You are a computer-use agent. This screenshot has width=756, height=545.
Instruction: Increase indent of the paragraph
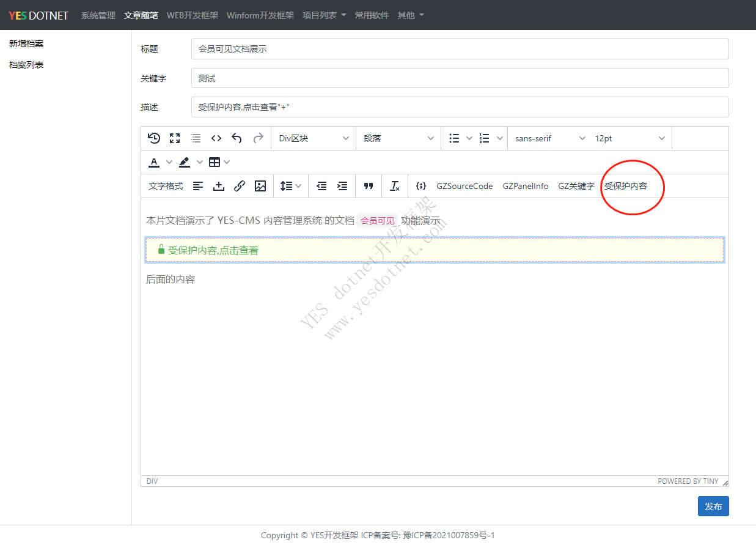pos(342,186)
